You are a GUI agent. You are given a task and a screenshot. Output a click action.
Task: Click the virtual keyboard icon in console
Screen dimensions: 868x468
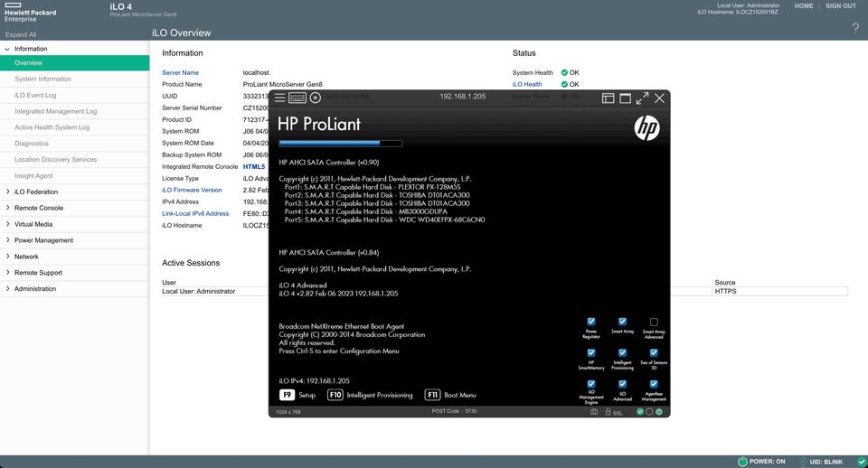[297, 98]
